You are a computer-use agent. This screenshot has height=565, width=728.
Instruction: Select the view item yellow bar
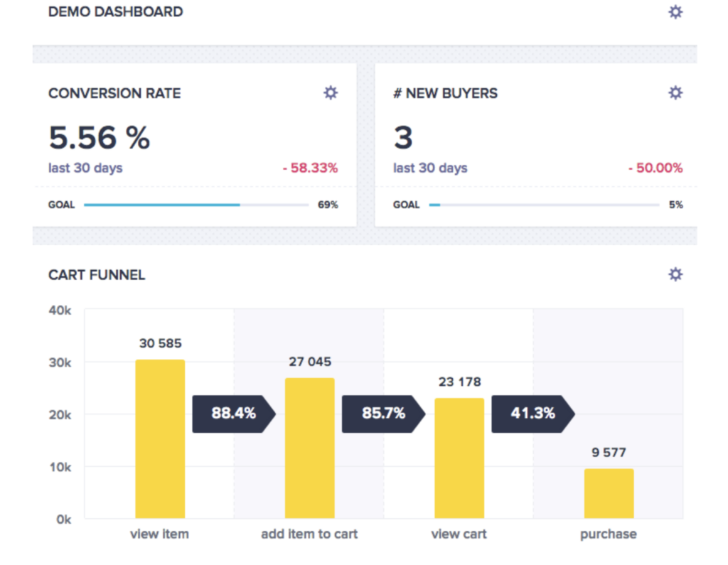click(x=160, y=439)
